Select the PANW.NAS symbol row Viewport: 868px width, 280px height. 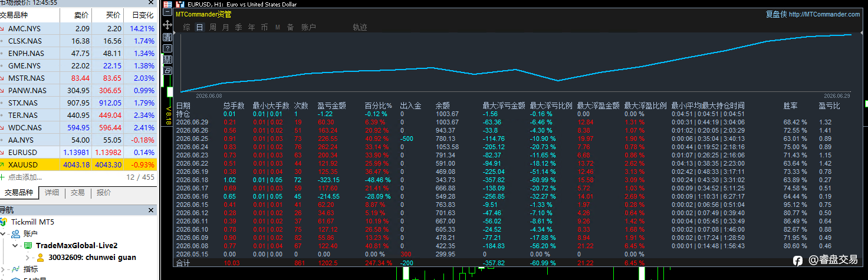tap(79, 90)
